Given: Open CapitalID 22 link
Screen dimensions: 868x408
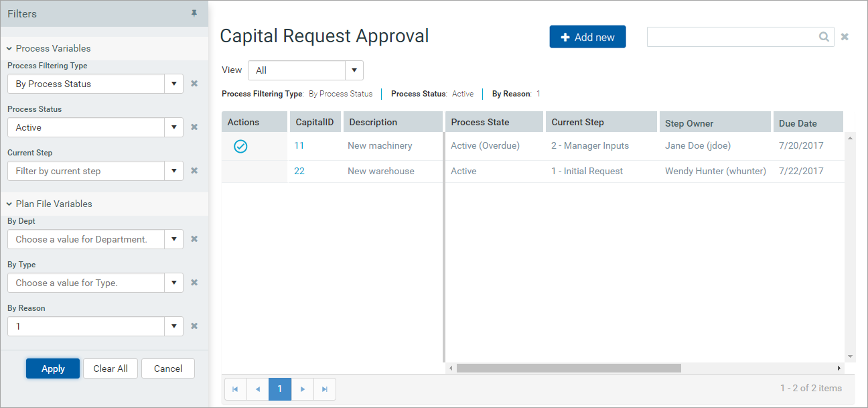Looking at the screenshot, I should click(x=299, y=171).
